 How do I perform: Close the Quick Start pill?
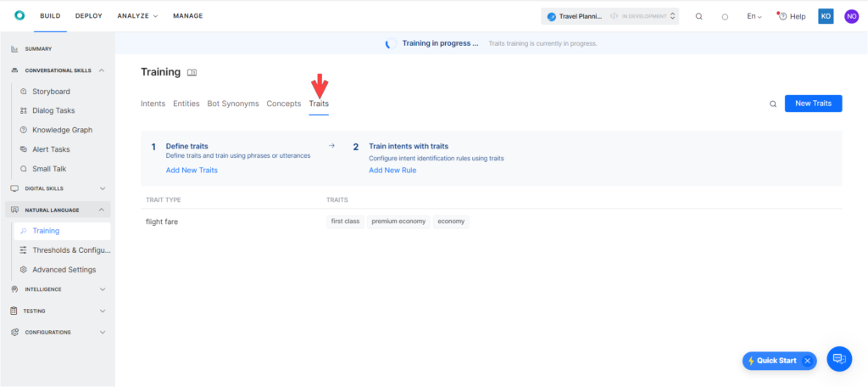click(807, 361)
